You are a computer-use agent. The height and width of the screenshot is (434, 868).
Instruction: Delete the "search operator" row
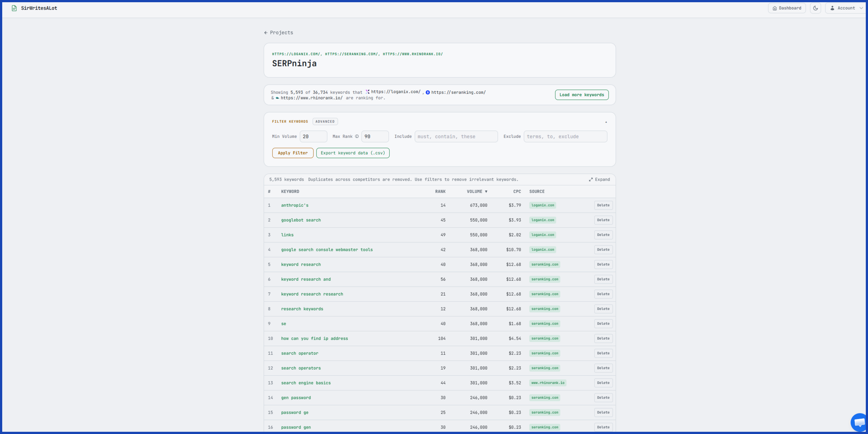click(603, 353)
